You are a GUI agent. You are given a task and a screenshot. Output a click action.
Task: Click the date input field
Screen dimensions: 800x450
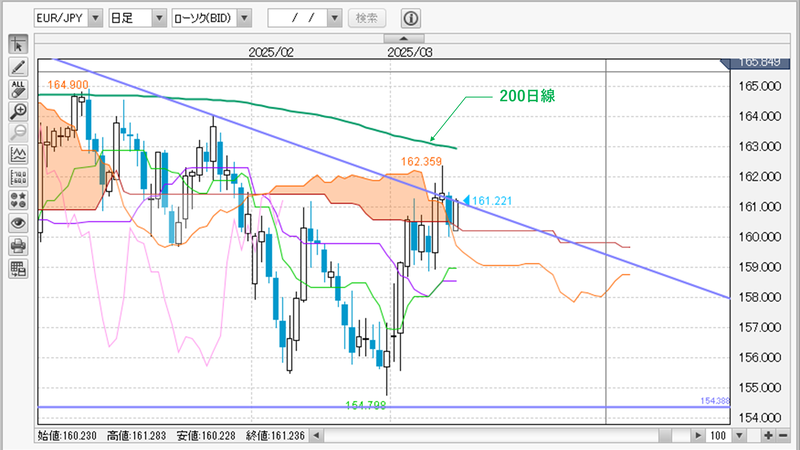[x=298, y=18]
